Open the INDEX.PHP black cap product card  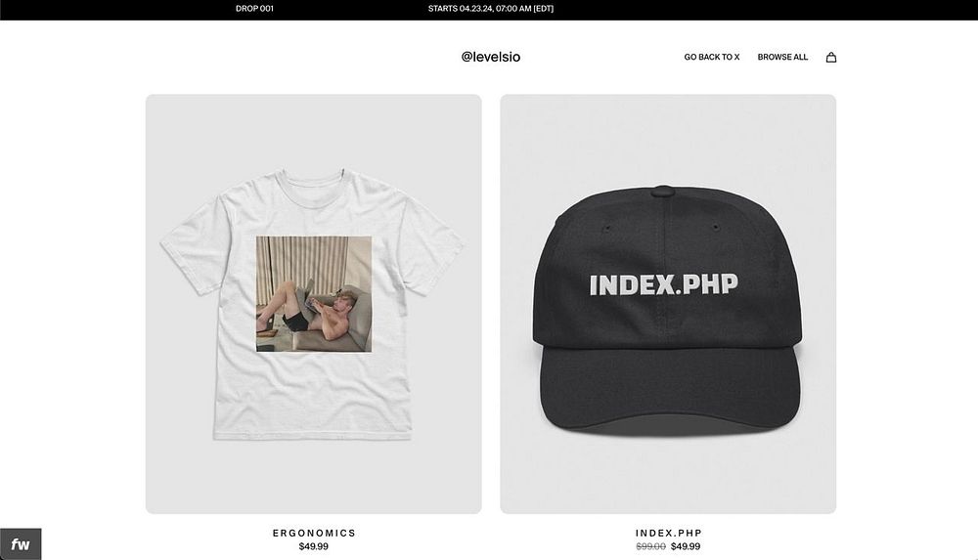[667, 304]
